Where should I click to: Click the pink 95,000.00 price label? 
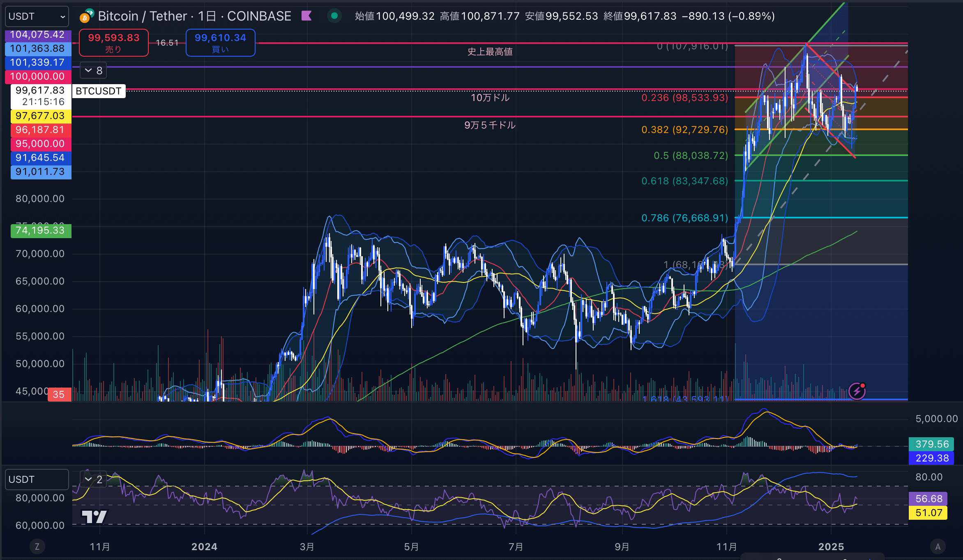tap(41, 144)
